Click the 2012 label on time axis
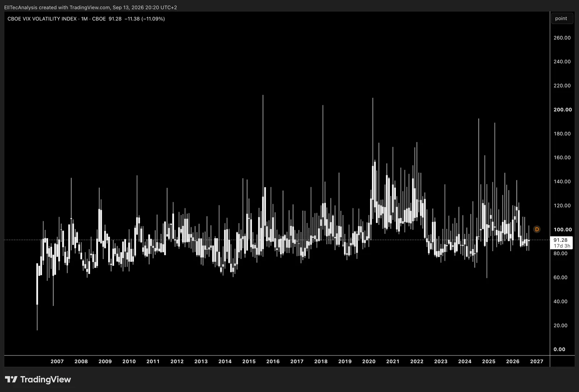 (x=177, y=361)
